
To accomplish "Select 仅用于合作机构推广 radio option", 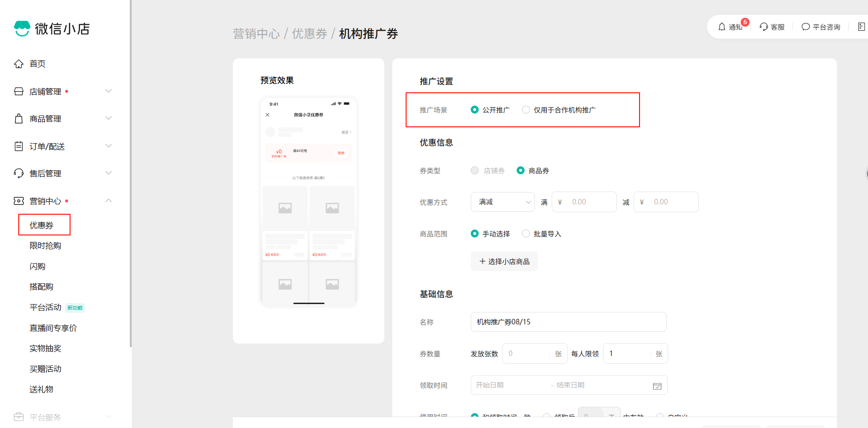I will 526,110.
